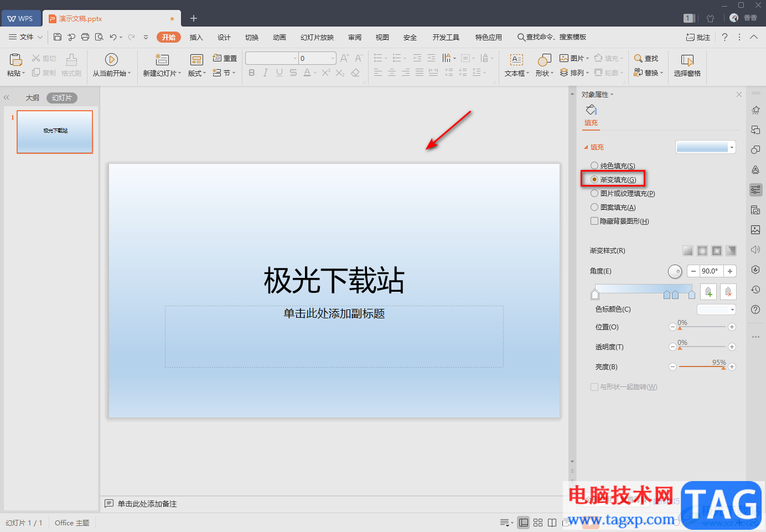Open the Animation ribbon tab

pos(280,37)
